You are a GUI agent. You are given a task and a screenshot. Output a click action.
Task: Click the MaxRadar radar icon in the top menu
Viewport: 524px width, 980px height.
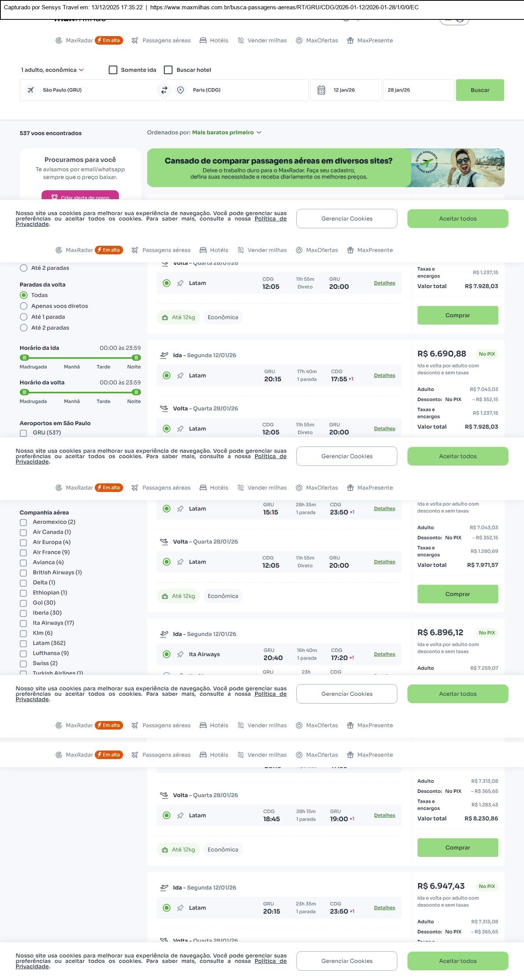coord(59,40)
